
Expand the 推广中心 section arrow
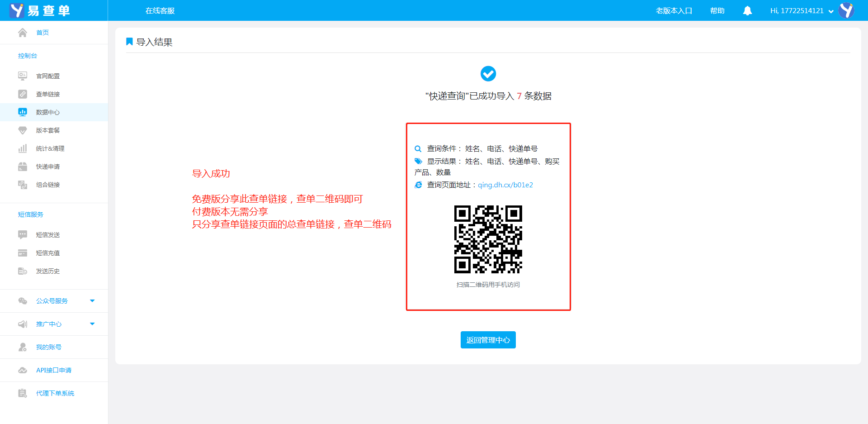click(92, 324)
